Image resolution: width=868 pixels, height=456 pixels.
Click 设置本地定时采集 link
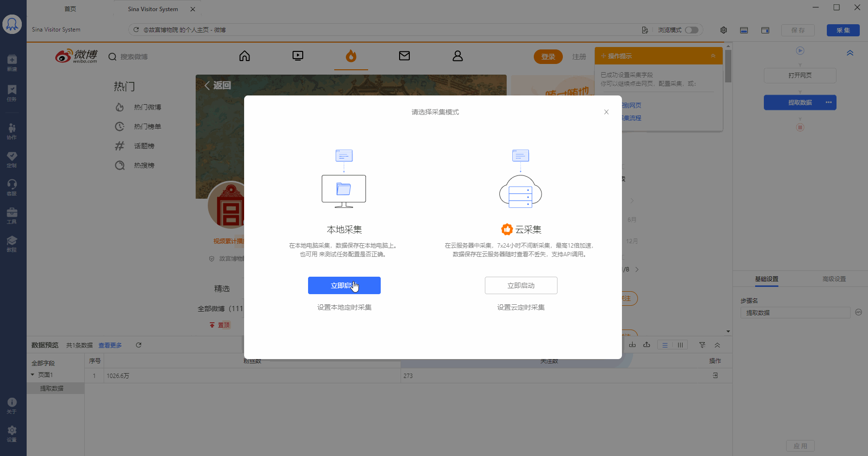click(x=344, y=307)
